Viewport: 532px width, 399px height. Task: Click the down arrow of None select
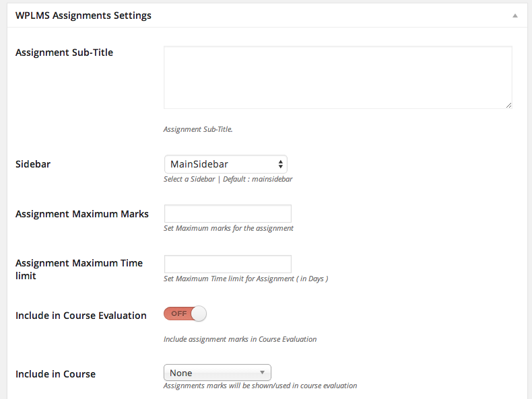[x=262, y=373]
